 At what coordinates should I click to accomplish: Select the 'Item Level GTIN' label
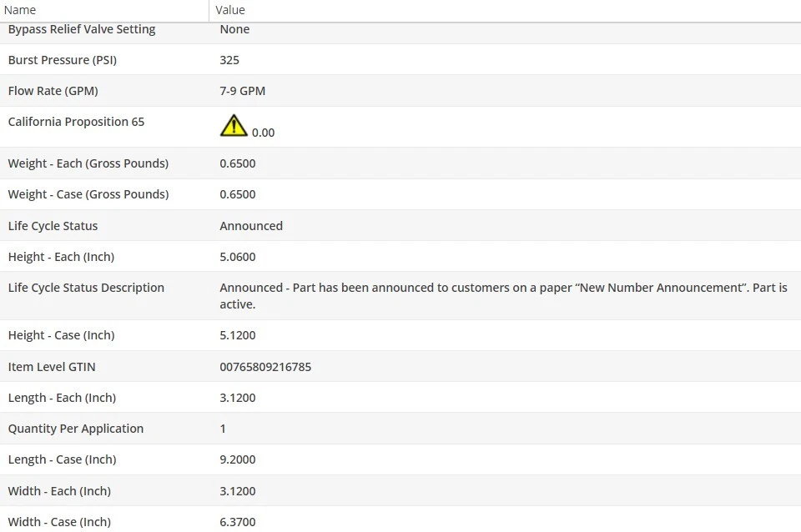pyautogui.click(x=52, y=367)
